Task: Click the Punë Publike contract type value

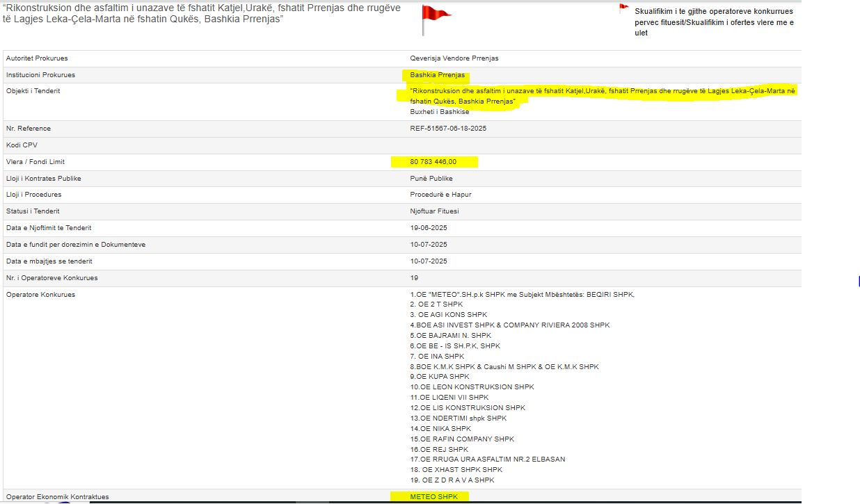Action: coord(431,179)
